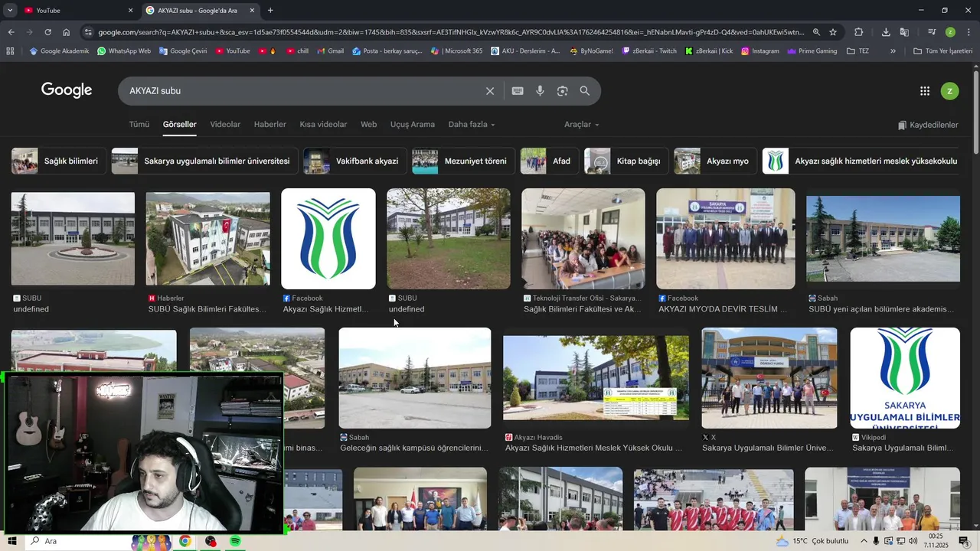Filter by Sağlık bilimleri chip
This screenshot has height=551, width=980.
pos(58,161)
